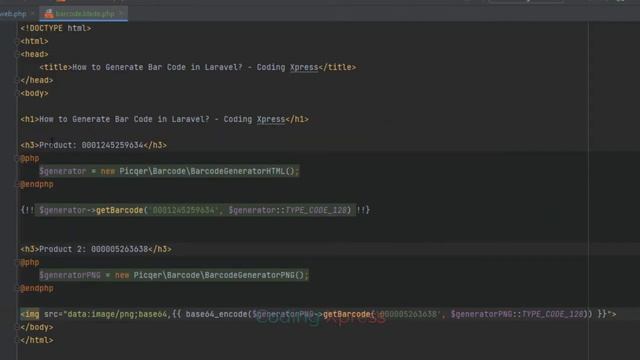Click the <h1> heading line
Viewport: 640px width, 360px height.
[164, 119]
